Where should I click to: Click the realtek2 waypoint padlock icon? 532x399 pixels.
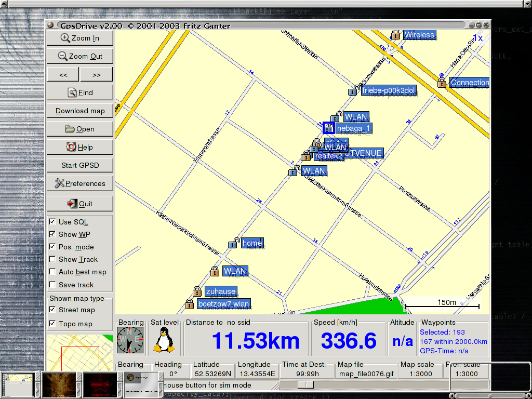coord(305,156)
